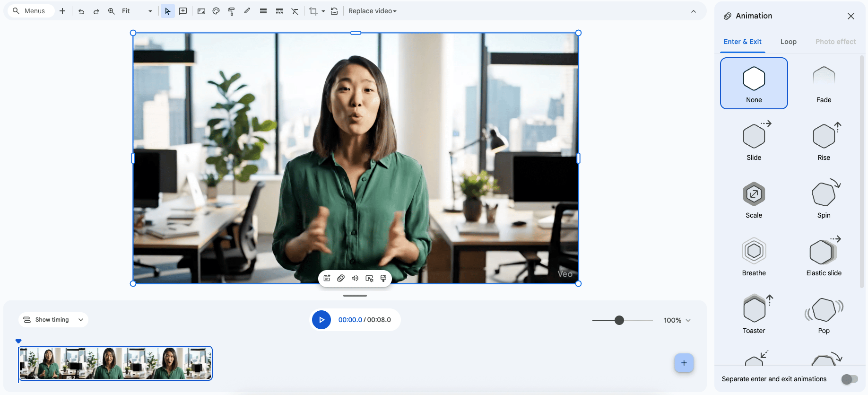868x395 pixels.
Task: Toggle Separate enter and exit animations
Action: [850, 379]
